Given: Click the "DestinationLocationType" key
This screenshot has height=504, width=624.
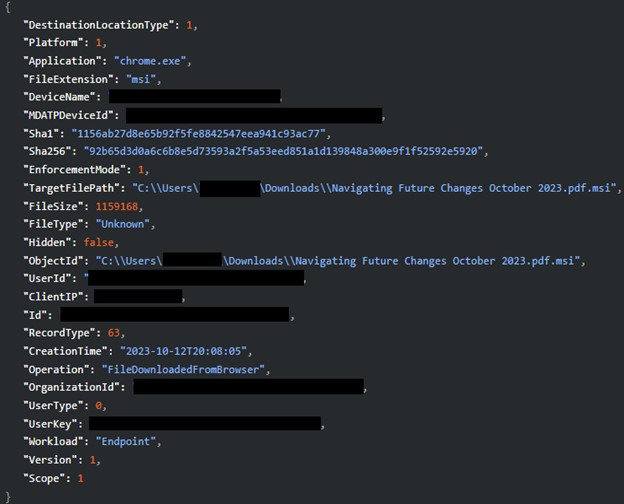Looking at the screenshot, I should point(101,24).
